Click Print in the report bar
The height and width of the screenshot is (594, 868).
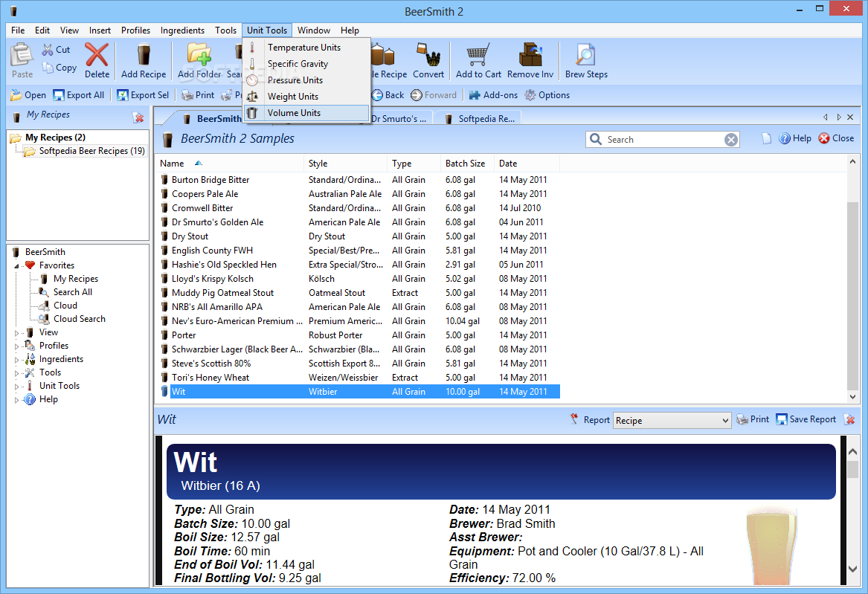pos(753,420)
